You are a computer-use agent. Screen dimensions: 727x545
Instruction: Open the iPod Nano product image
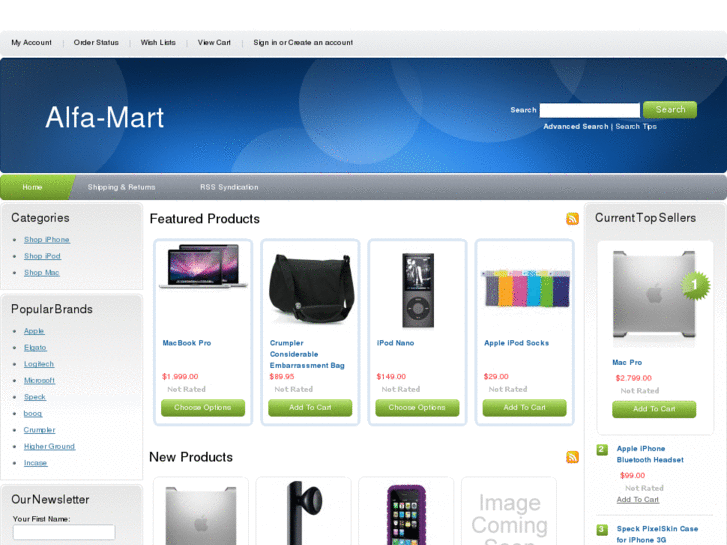418,290
